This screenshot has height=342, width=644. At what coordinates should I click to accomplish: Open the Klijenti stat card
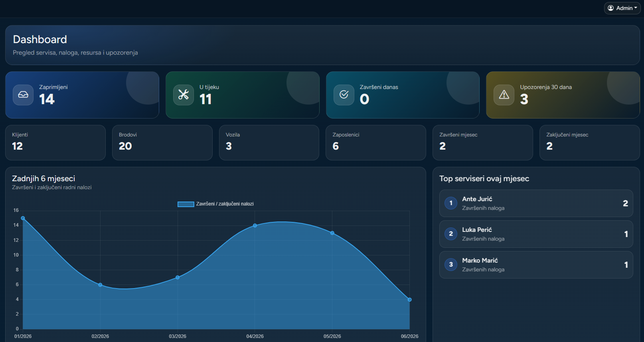coord(55,143)
